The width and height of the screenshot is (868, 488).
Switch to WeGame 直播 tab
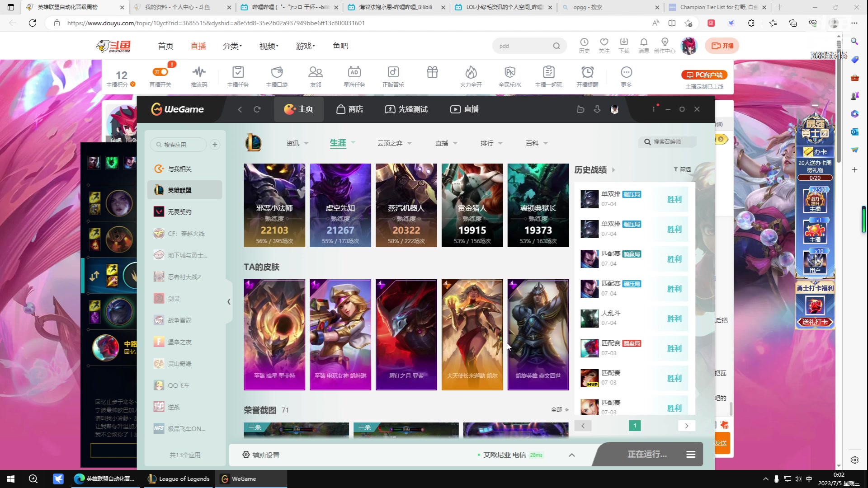click(x=464, y=109)
